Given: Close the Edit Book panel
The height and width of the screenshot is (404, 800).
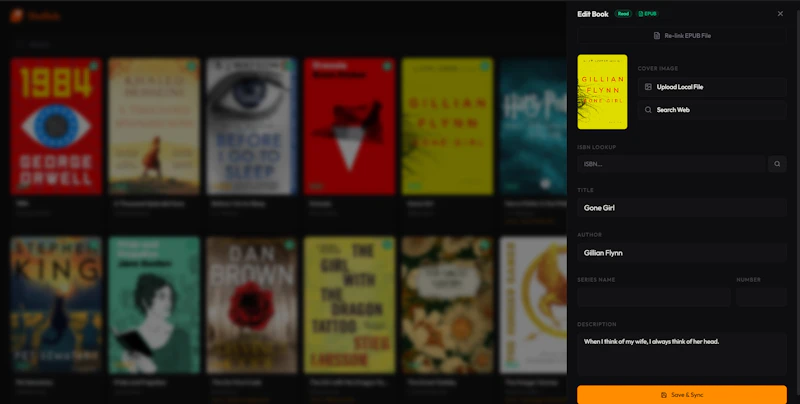Looking at the screenshot, I should pos(780,14).
